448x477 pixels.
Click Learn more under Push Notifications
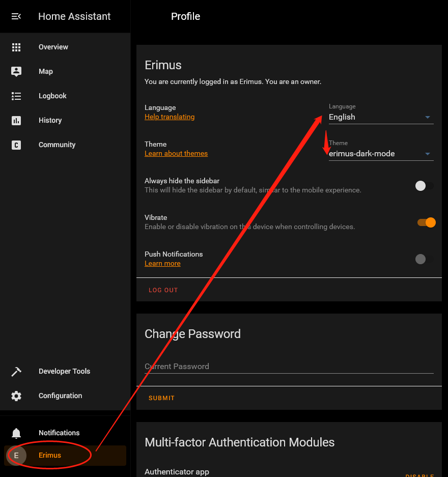click(162, 264)
